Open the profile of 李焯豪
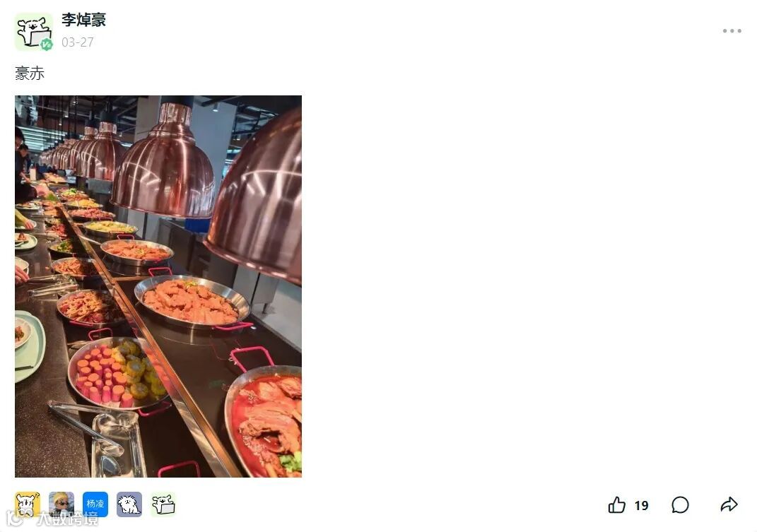757x532 pixels. point(83,20)
